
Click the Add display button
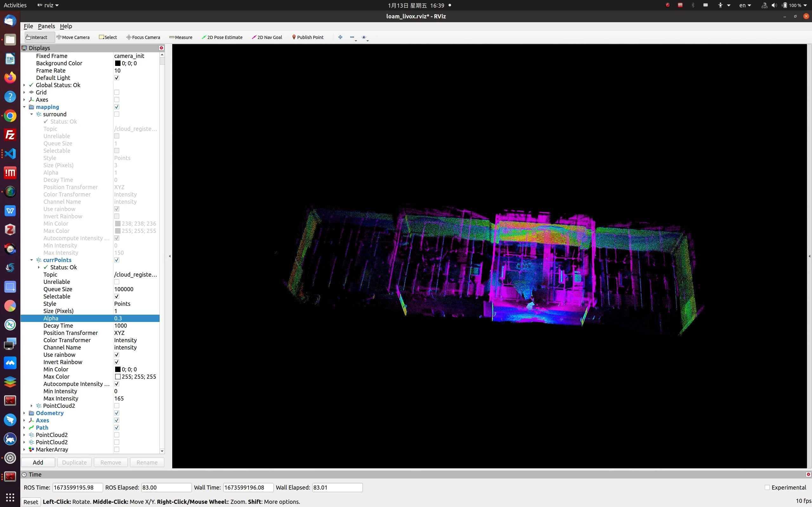[38, 462]
